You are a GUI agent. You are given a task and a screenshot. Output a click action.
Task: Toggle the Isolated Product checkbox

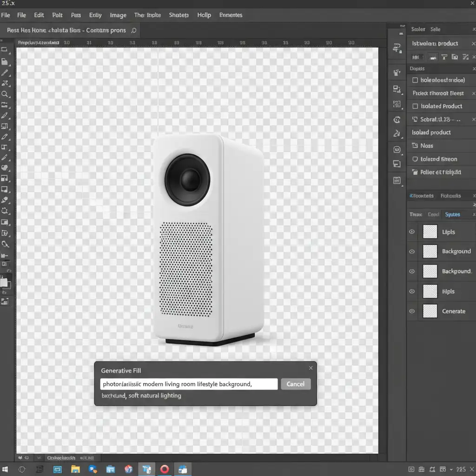coord(415,106)
